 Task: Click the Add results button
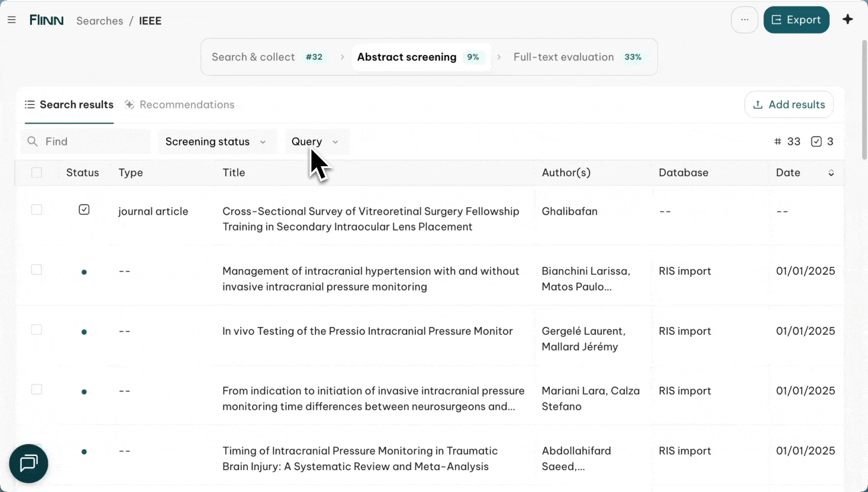pos(789,105)
